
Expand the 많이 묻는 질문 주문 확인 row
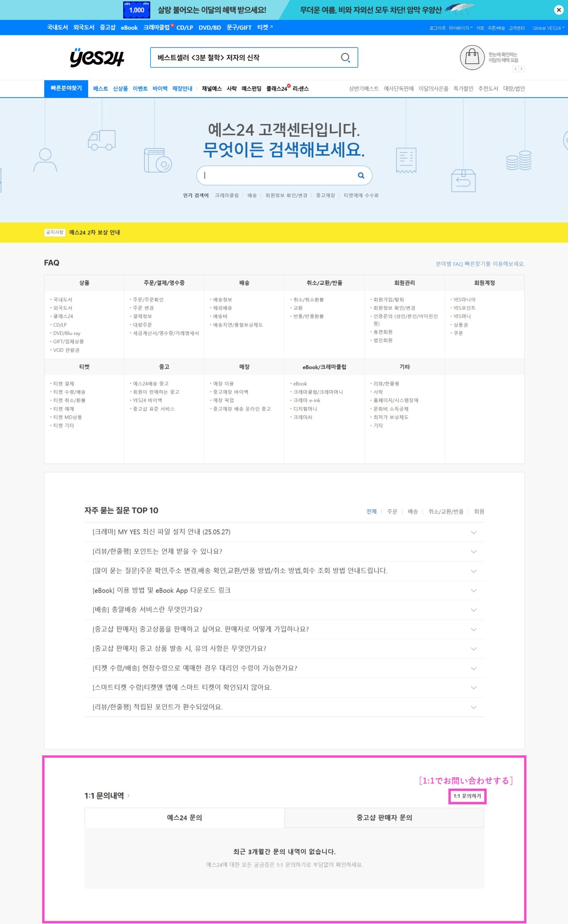[284, 571]
